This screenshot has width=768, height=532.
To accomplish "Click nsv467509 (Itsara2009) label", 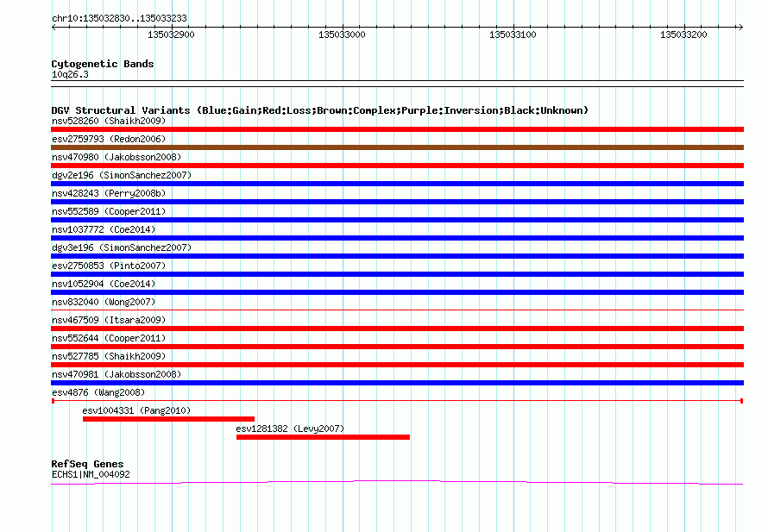I will tap(109, 320).
